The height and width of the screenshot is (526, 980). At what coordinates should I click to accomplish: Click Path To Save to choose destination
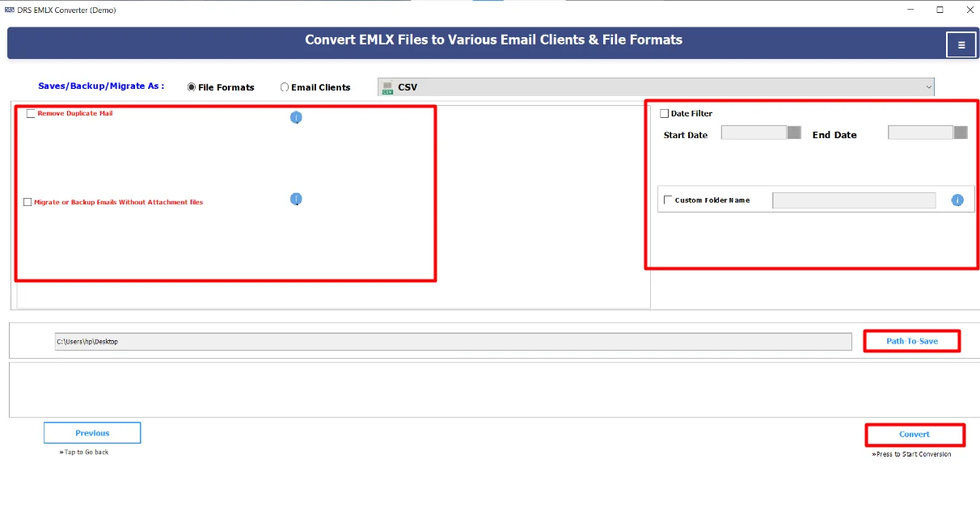912,341
